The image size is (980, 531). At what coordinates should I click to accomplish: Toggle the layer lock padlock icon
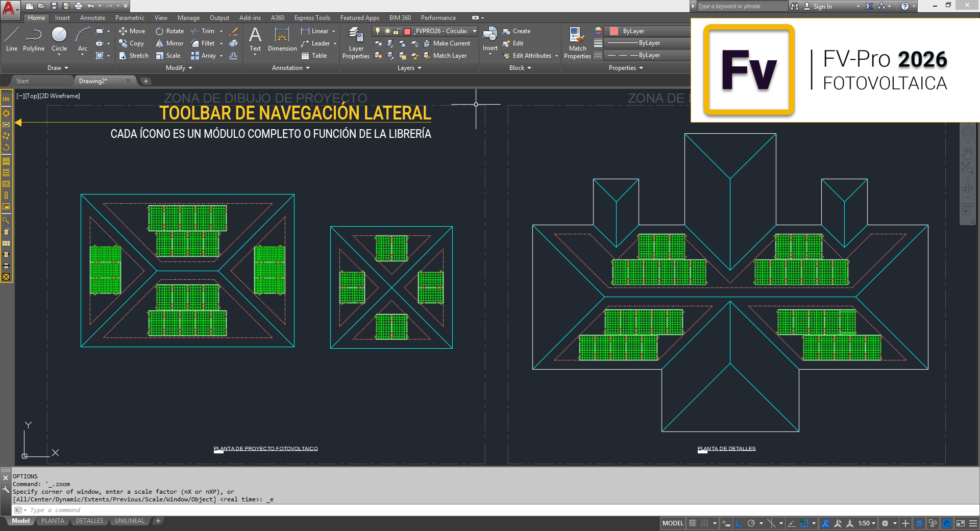coord(397,31)
